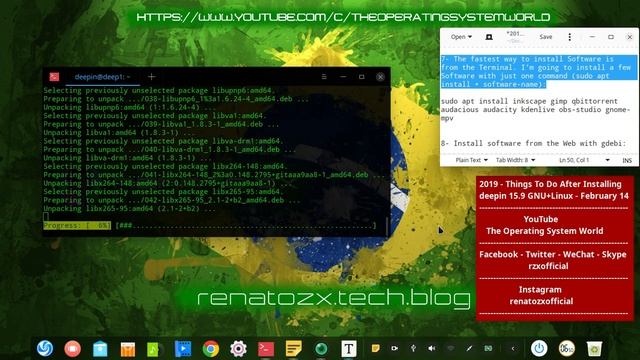Open the T font/text app dock icon
This screenshot has width=640, height=360.
pyautogui.click(x=349, y=349)
